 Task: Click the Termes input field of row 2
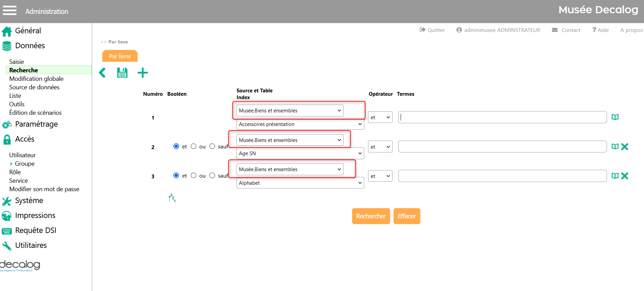pos(502,147)
